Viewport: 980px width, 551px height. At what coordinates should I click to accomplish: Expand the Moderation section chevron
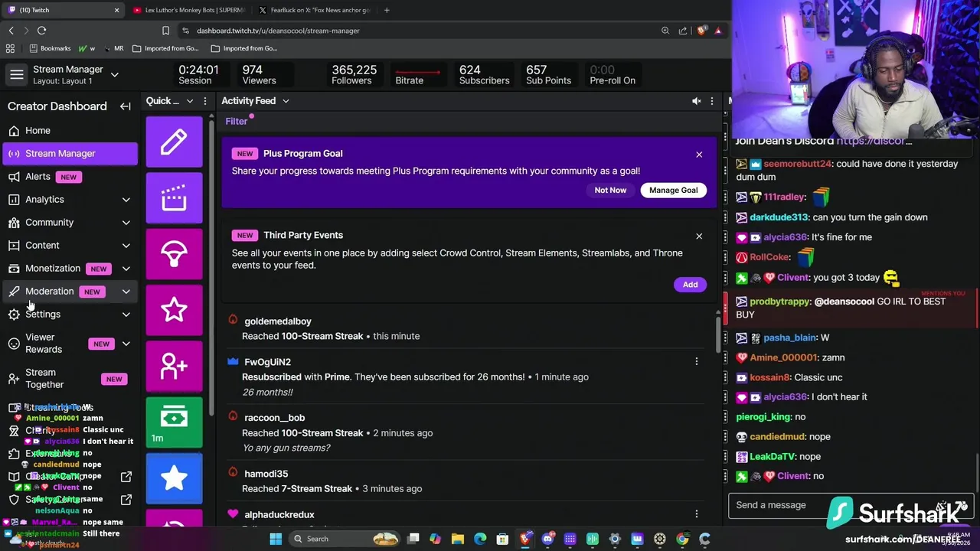[x=126, y=292]
